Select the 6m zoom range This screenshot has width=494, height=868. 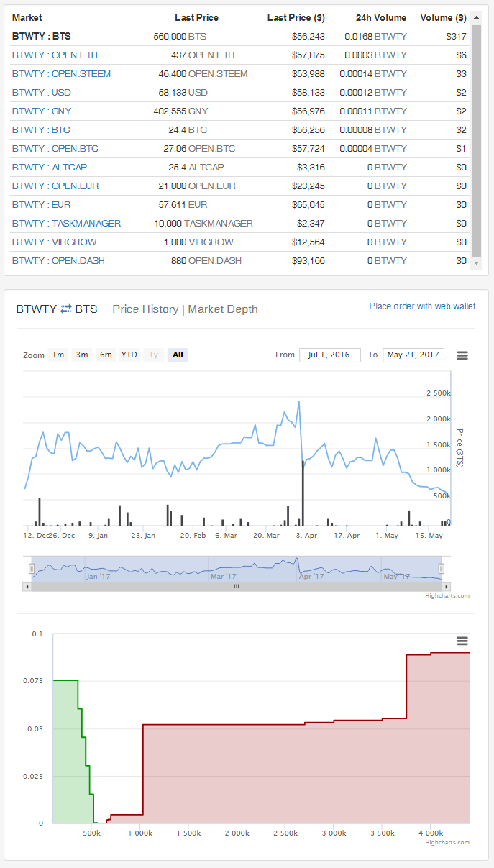tap(106, 355)
